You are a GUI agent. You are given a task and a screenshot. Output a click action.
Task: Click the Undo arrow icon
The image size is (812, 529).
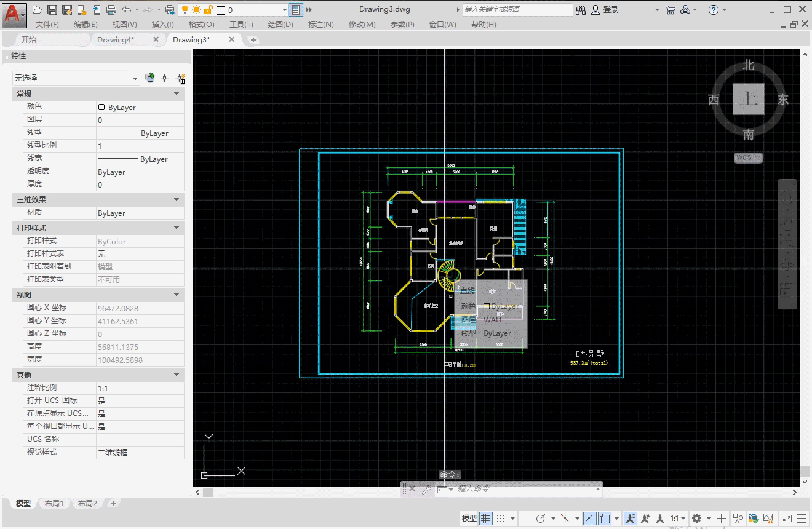tap(126, 10)
